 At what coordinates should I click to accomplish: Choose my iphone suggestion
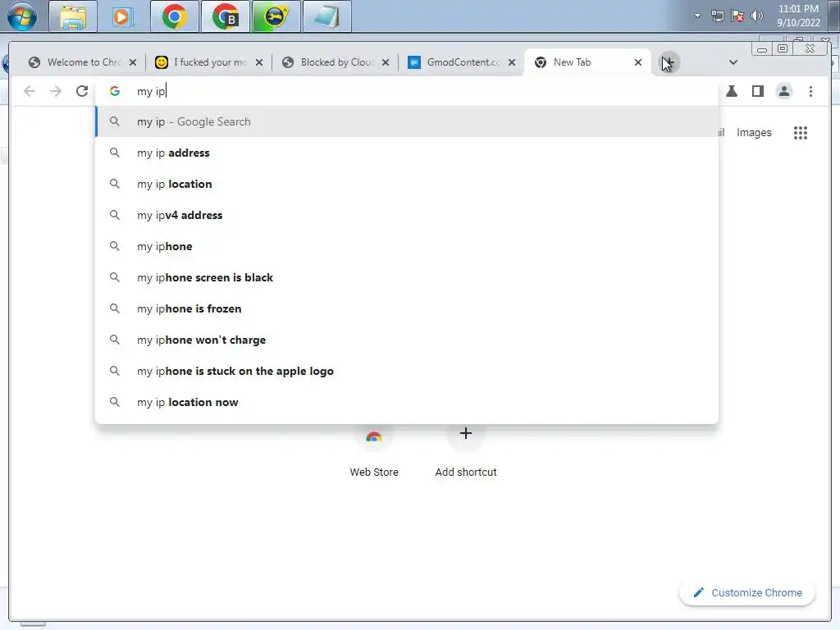click(x=407, y=246)
